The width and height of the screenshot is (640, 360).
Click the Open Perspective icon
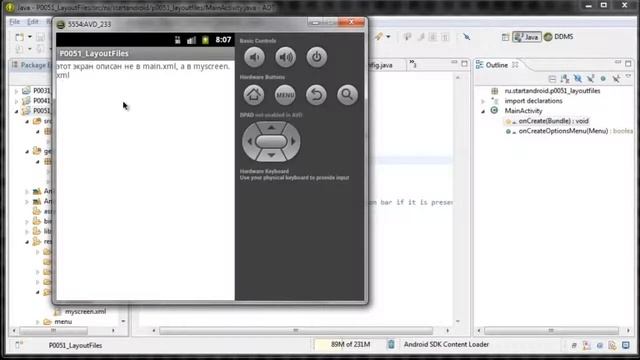point(505,37)
